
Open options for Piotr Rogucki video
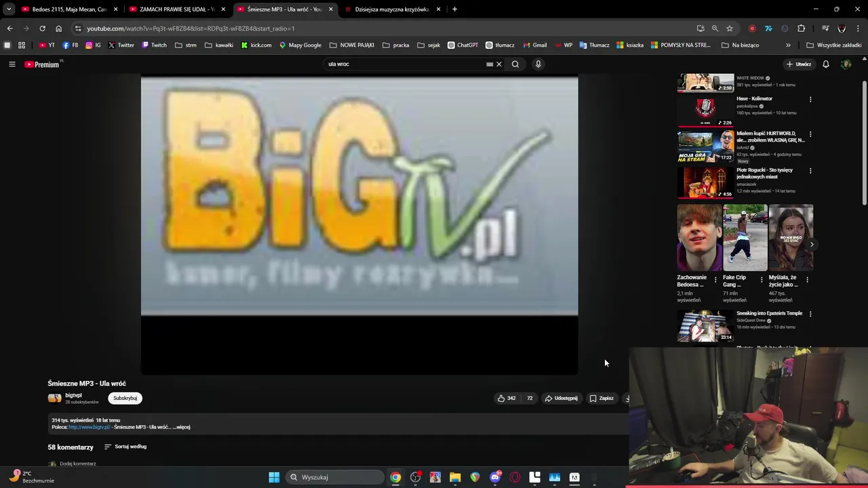810,171
